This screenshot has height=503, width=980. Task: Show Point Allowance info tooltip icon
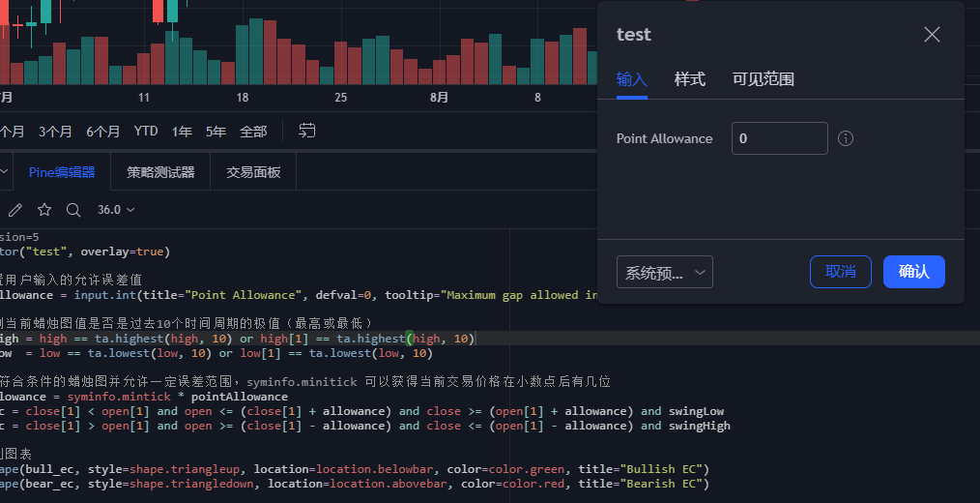(845, 138)
